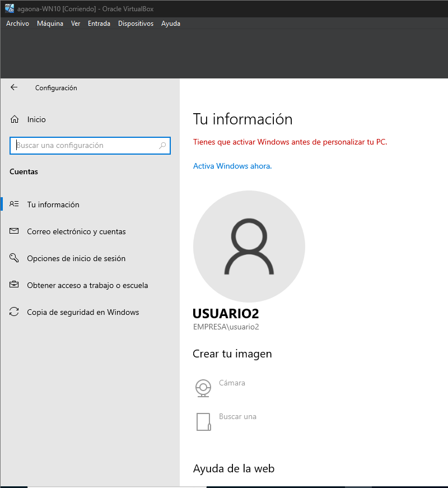
Task: Click the back arrow next to Configuración
Action: coord(14,87)
